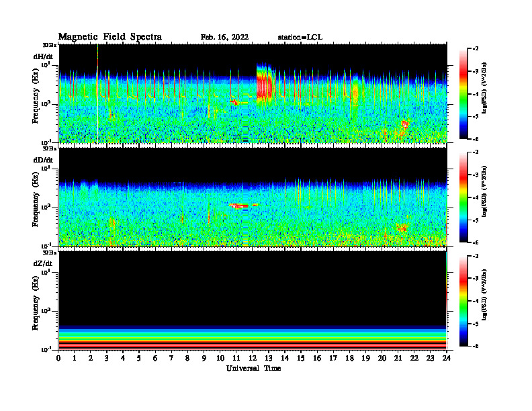
Task: Click the dD/dt panel label
Action: 43,160
